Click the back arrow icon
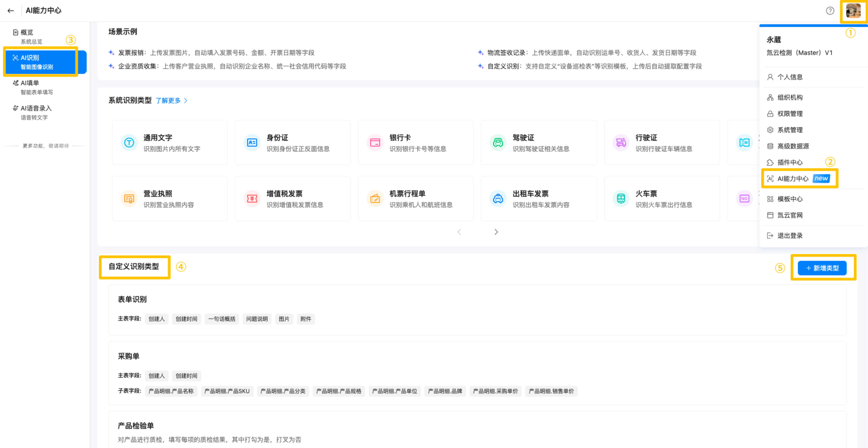This screenshot has height=448, width=868. click(x=11, y=11)
